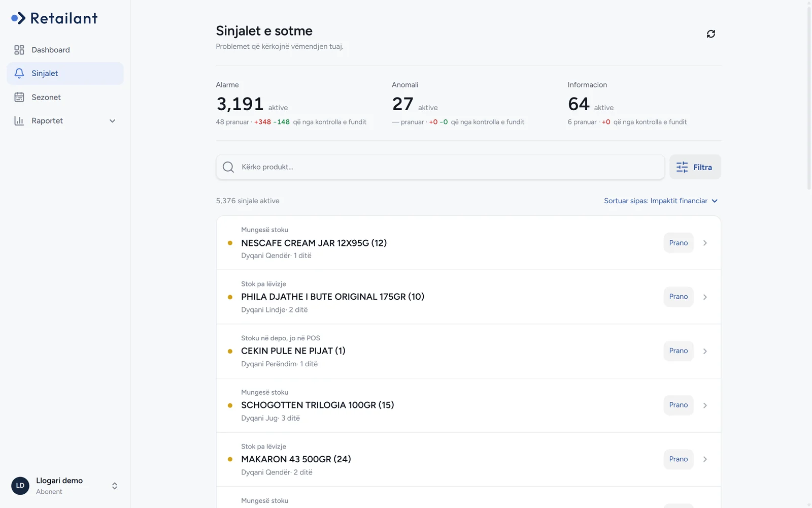Click the -148 alarm change value
The height and width of the screenshot is (508, 812).
(x=281, y=122)
